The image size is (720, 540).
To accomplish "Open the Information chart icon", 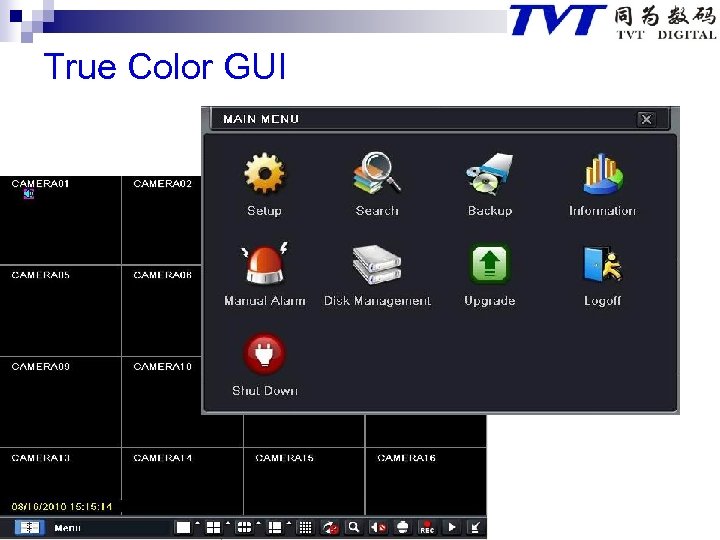I will click(603, 174).
